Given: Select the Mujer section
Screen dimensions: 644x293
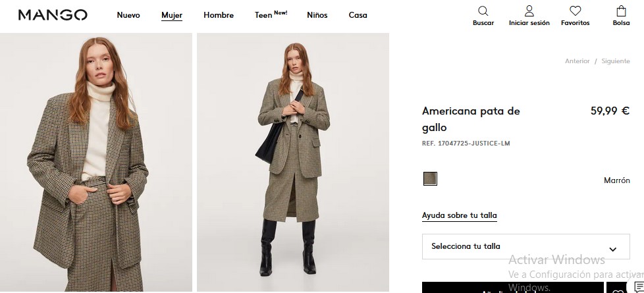Looking at the screenshot, I should point(172,15).
